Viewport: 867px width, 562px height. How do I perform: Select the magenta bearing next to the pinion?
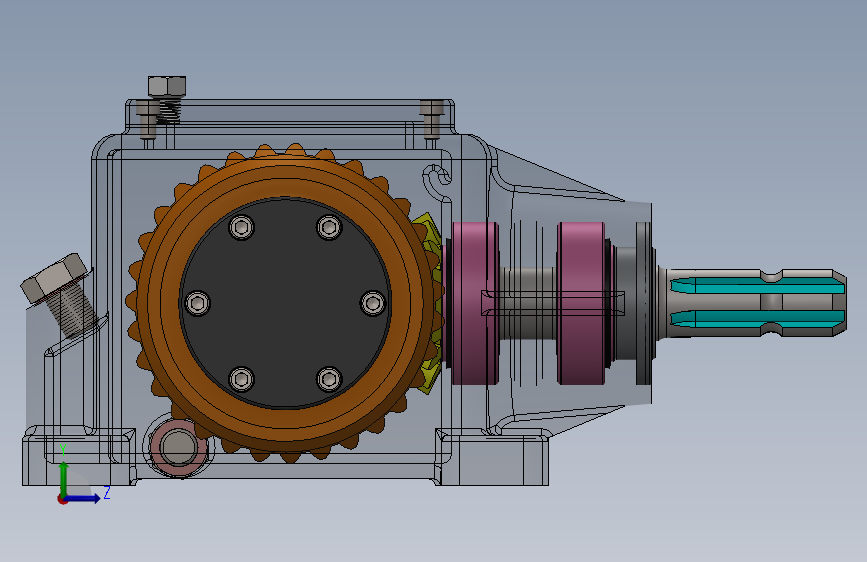click(x=476, y=303)
